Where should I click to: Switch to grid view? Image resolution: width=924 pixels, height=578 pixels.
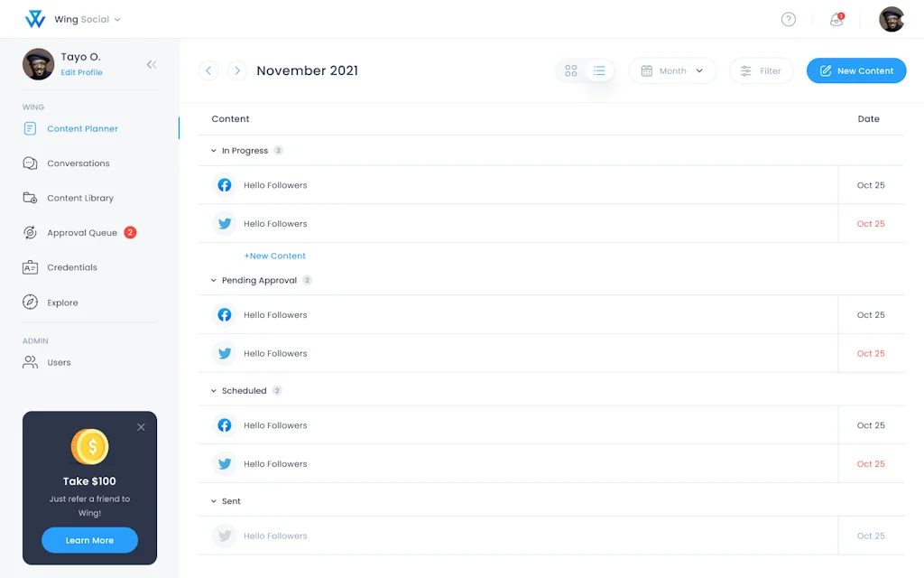(570, 70)
